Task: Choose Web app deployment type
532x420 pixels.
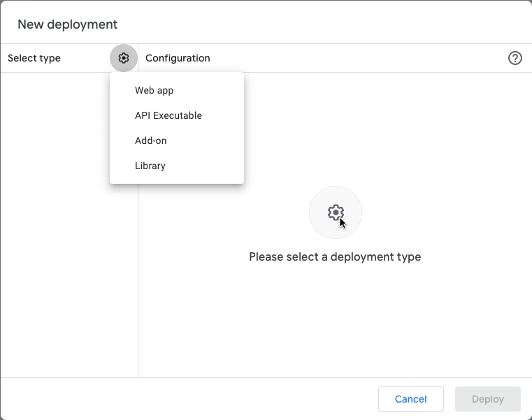Action: (x=177, y=91)
